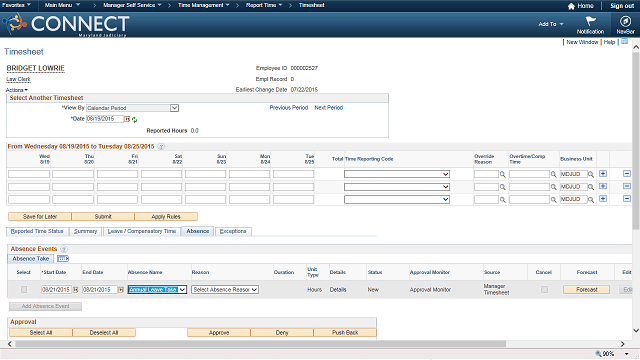This screenshot has width=640, height=360.
Task: Click the Forecast button
Action: 587,289
